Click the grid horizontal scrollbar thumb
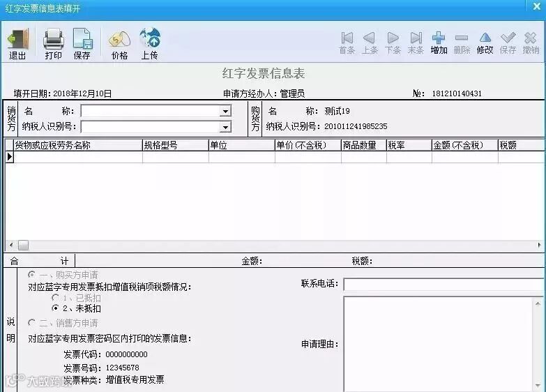Viewport: 546px width, 392px height. tap(23, 246)
